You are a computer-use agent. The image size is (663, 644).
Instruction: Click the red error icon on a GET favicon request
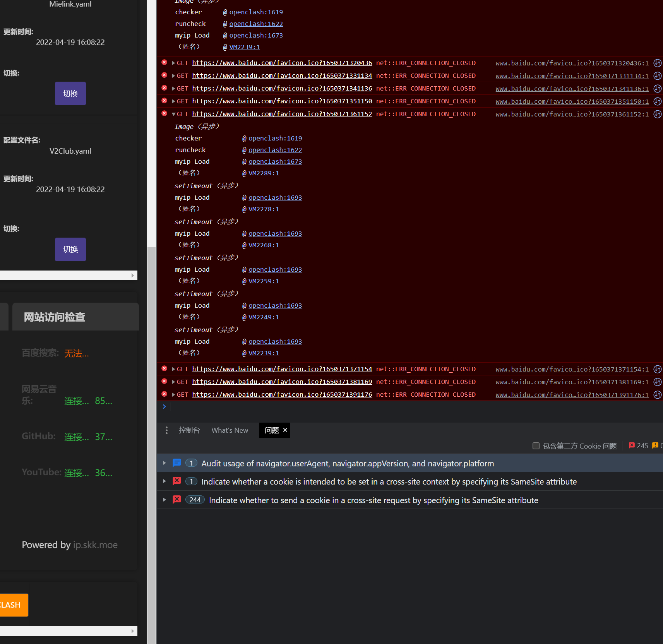164,63
